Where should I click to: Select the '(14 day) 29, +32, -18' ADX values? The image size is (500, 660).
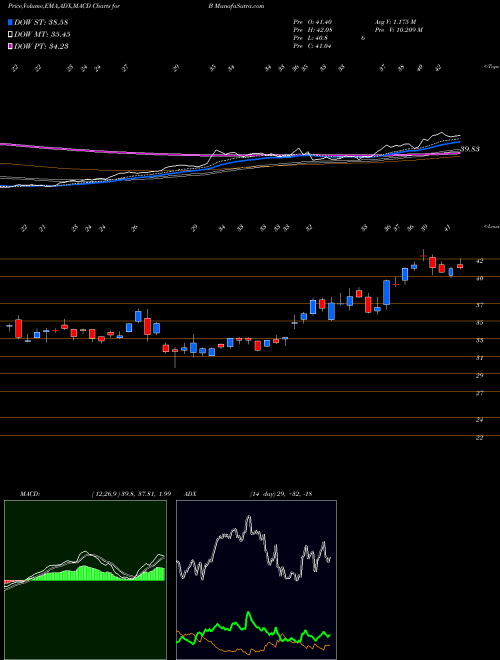(280, 494)
